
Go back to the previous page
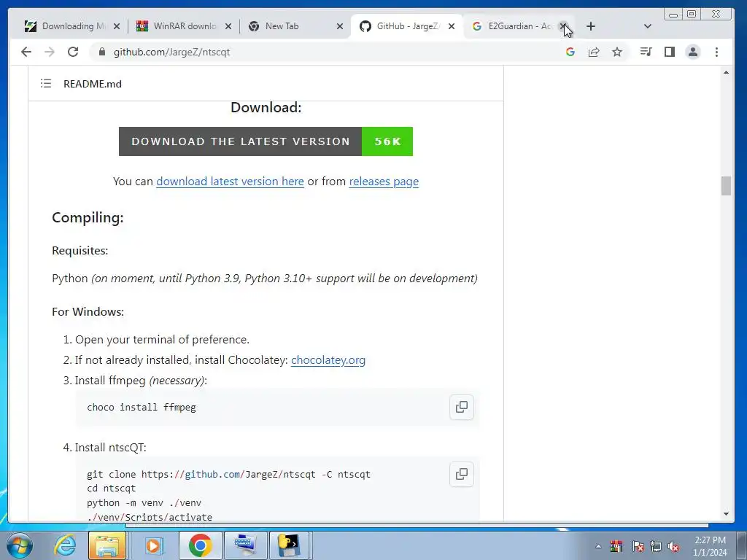click(26, 52)
